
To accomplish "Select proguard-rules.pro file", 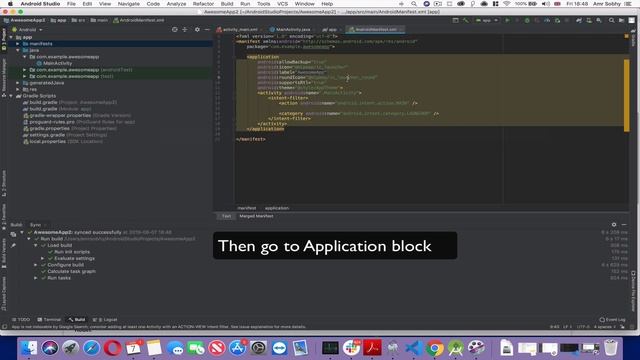I will click(x=78, y=122).
